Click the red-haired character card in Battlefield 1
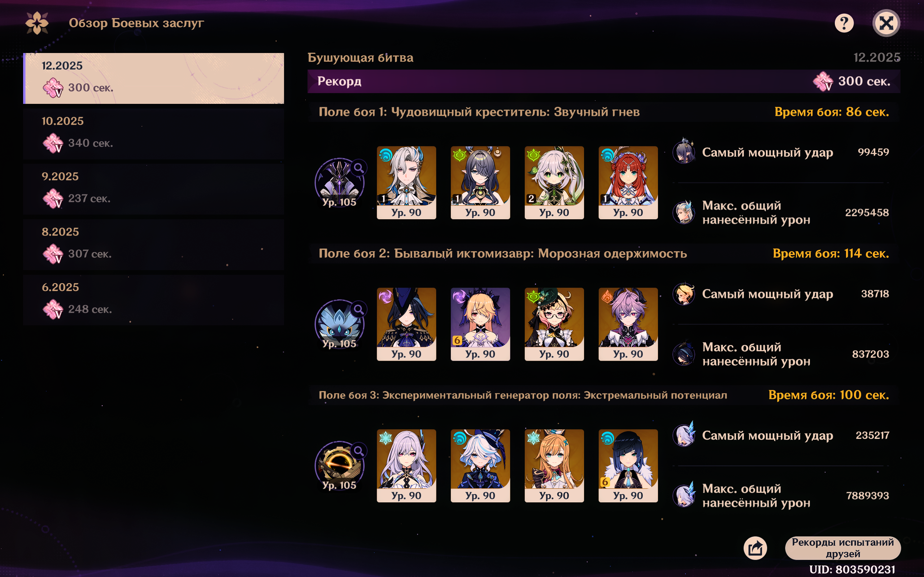This screenshot has width=924, height=577. [x=628, y=182]
